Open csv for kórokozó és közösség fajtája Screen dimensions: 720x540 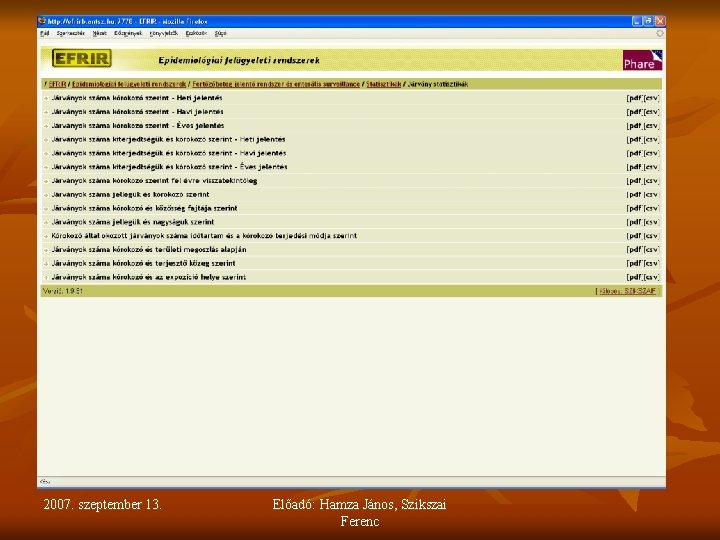pyautogui.click(x=651, y=208)
